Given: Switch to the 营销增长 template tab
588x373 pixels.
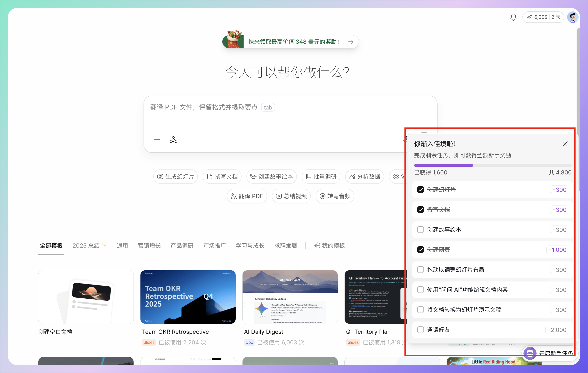Looking at the screenshot, I should click(x=149, y=246).
